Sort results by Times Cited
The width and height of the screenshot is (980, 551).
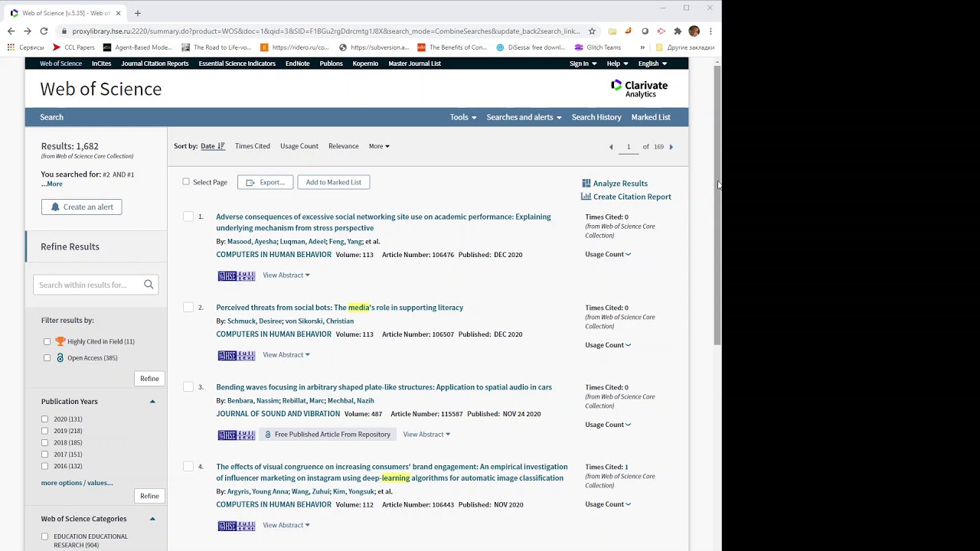253,146
